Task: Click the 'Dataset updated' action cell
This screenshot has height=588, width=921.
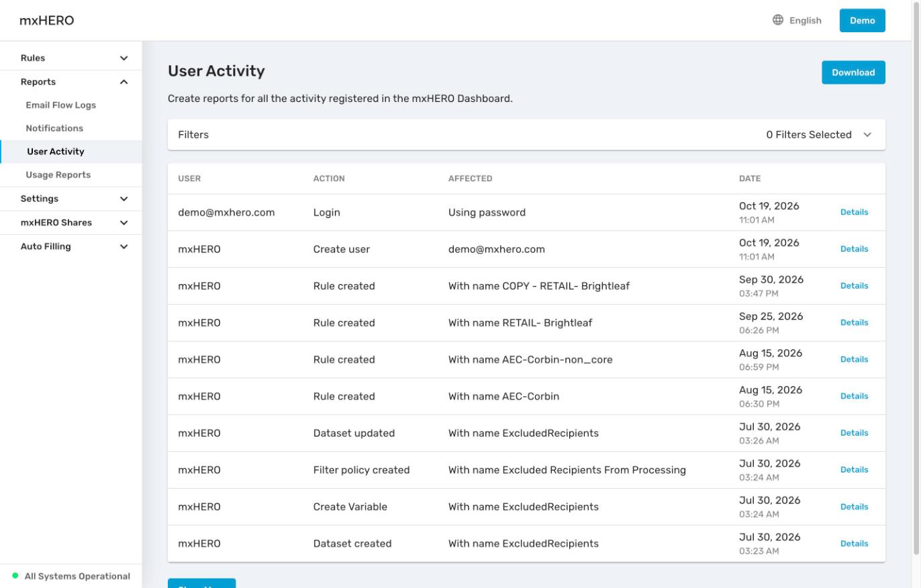Action: point(354,433)
